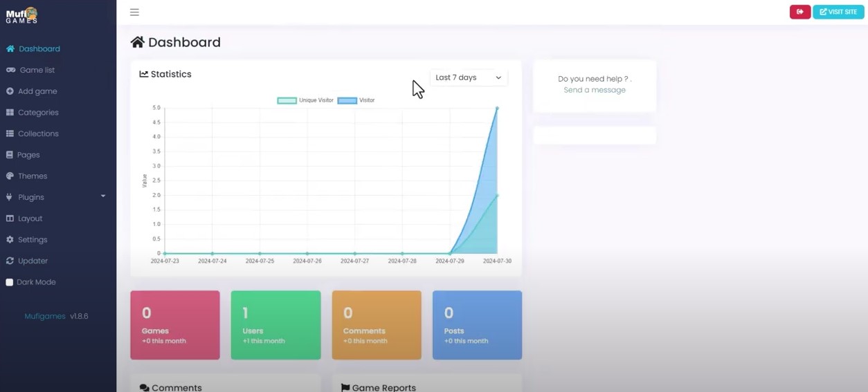Open the Last 7 days dropdown
Screen dimensions: 868x392
click(x=468, y=77)
